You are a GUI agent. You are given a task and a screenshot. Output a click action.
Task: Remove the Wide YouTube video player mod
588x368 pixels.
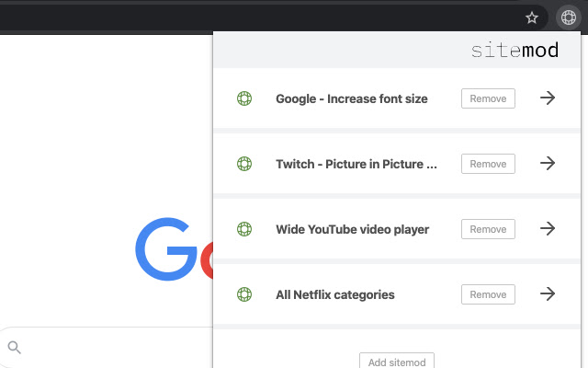click(488, 229)
